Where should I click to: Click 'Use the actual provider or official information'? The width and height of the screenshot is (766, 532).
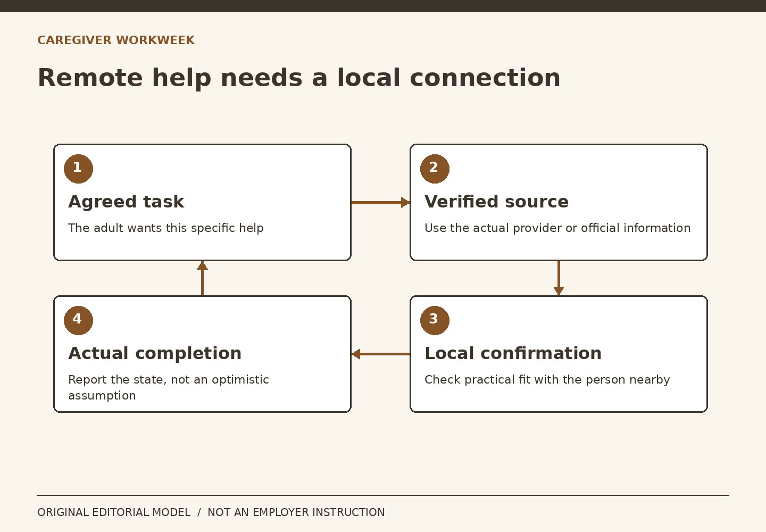point(557,228)
